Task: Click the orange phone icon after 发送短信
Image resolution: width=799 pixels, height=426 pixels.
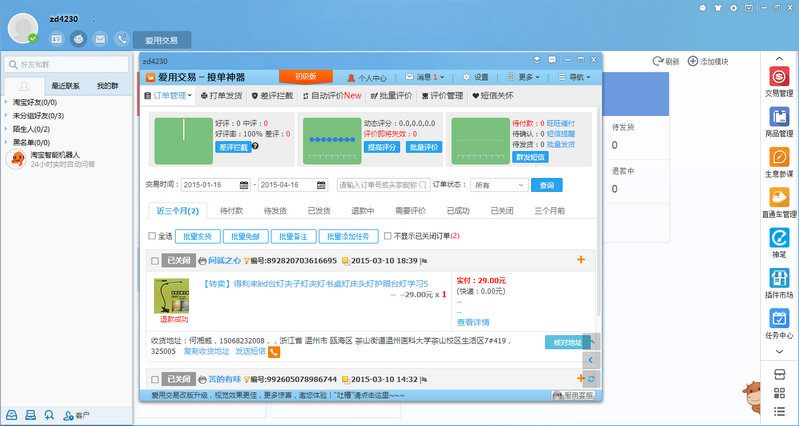Action: [x=274, y=352]
